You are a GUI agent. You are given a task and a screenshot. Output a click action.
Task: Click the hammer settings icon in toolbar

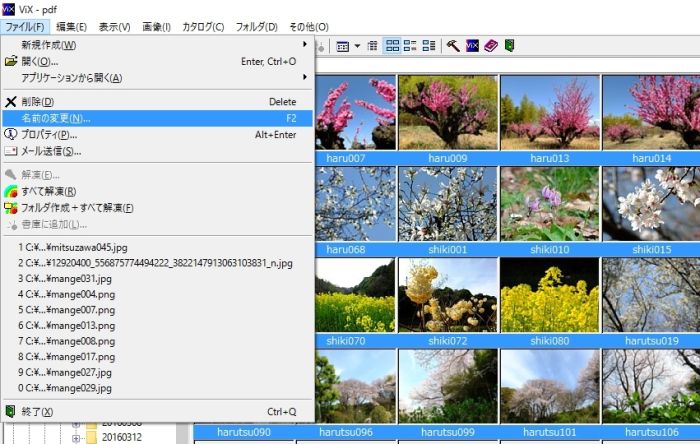pos(453,46)
